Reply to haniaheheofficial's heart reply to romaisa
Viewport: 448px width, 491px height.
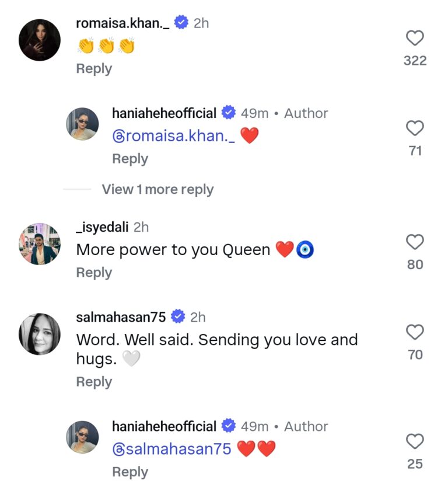point(130,159)
